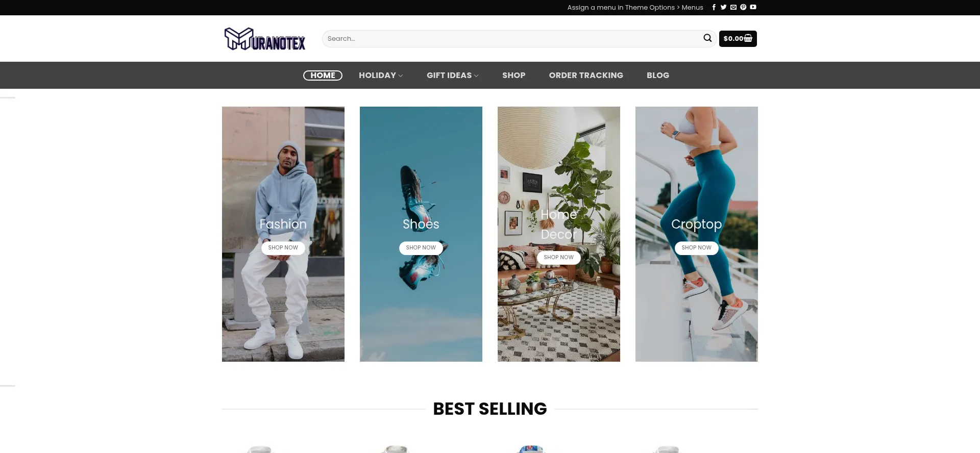Click Shop Now under Croptop
Image resolution: width=980 pixels, height=453 pixels.
pyautogui.click(x=697, y=248)
